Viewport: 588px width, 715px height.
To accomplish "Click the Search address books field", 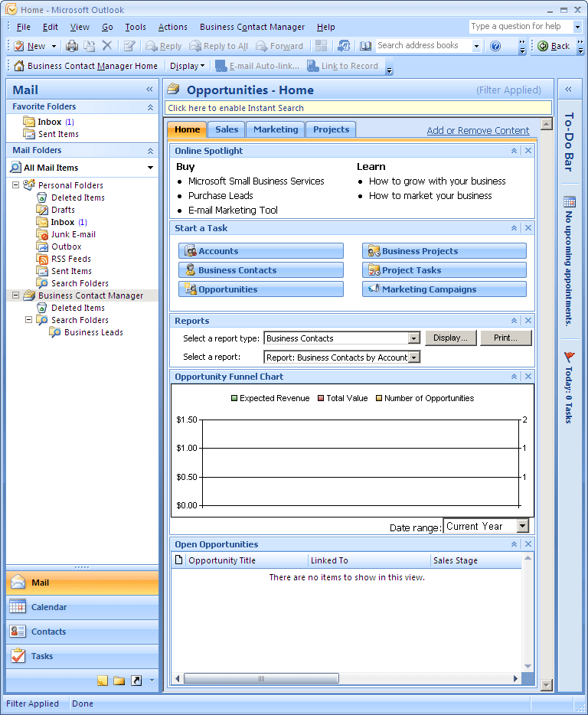I will pyautogui.click(x=423, y=46).
